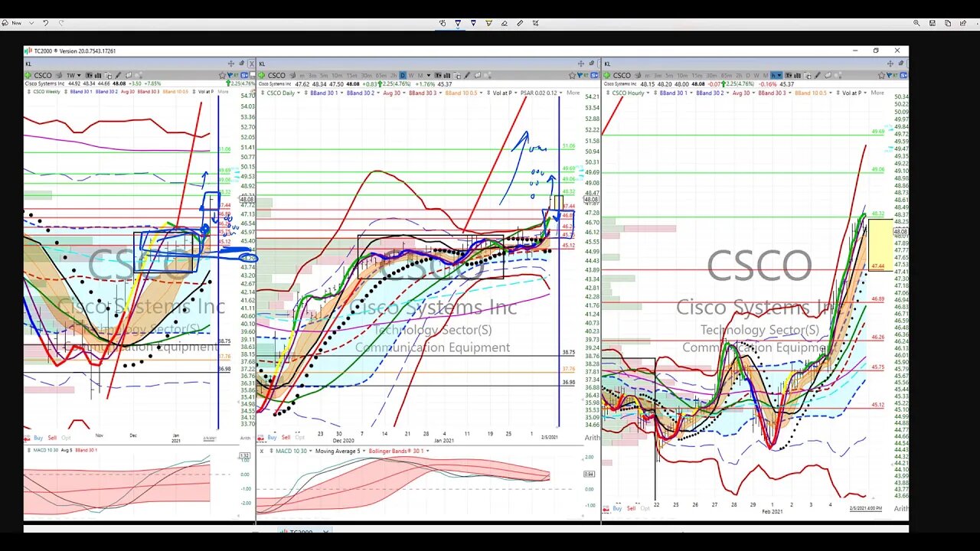This screenshot has height=551, width=980.
Task: Open CSCO Weekly plot dropdown
Action: (47, 92)
